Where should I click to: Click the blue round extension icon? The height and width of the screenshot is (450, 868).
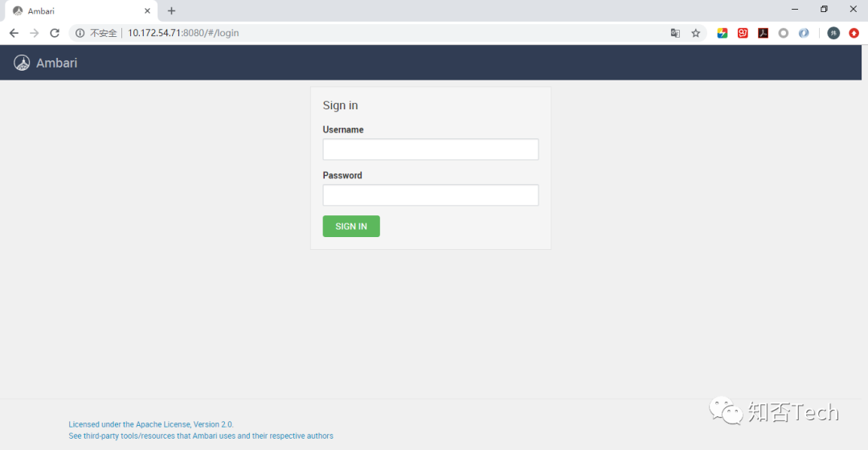(x=804, y=33)
